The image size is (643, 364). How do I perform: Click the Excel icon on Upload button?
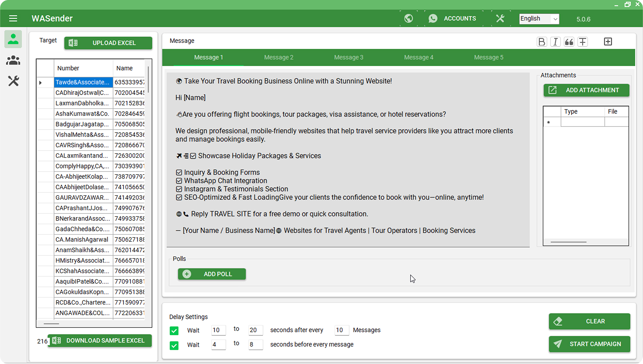tap(73, 43)
